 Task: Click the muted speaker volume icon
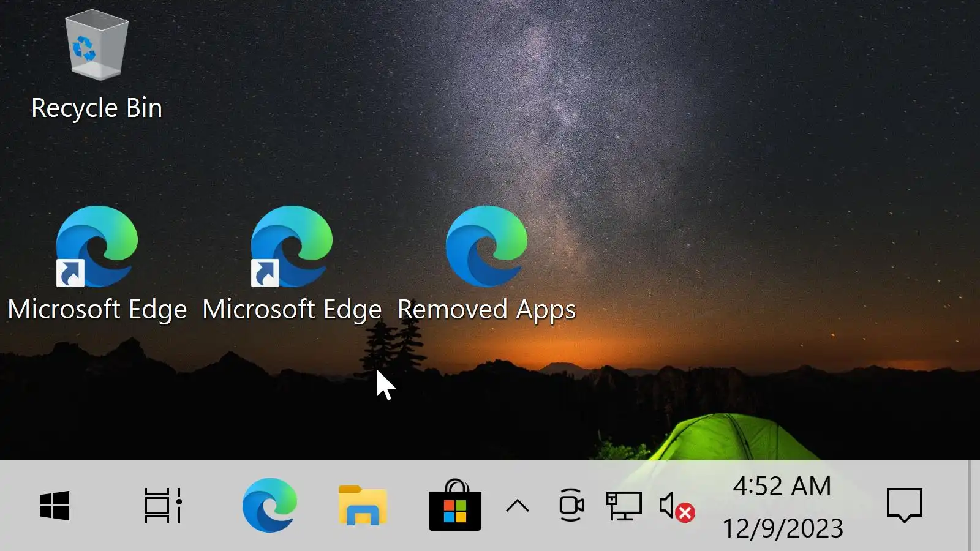[677, 507]
